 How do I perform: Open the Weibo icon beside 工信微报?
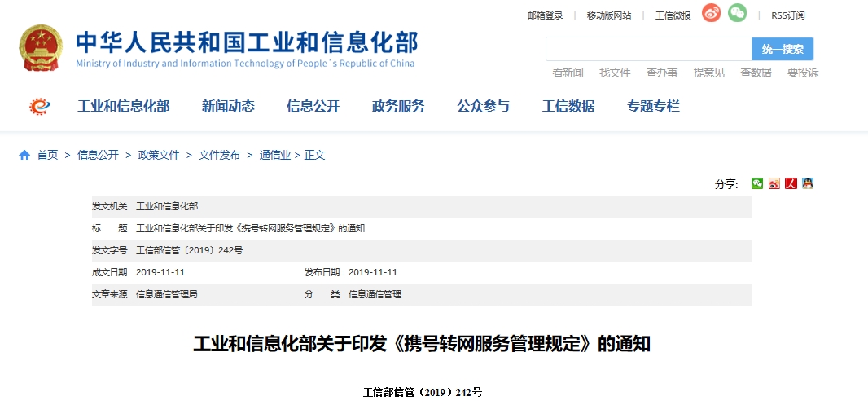click(x=711, y=13)
